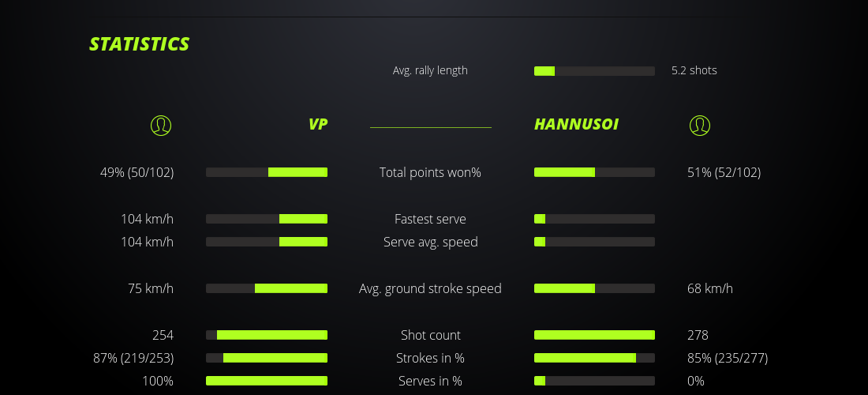
Task: Click VP serves in % bar
Action: (x=267, y=381)
